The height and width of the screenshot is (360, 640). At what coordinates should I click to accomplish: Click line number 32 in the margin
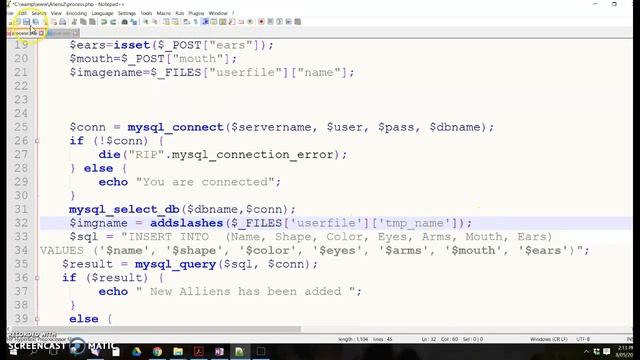tap(21, 223)
